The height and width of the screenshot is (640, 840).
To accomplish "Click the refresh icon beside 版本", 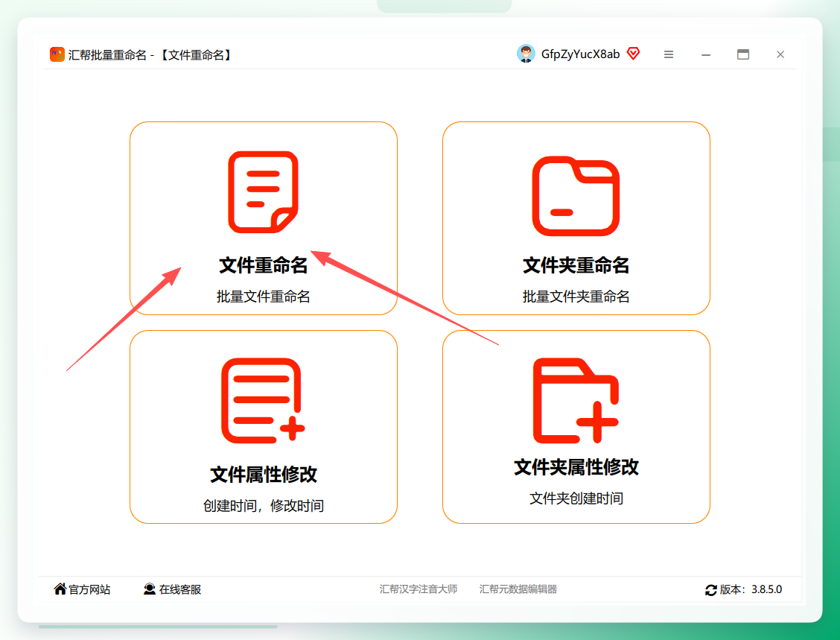I will (711, 590).
